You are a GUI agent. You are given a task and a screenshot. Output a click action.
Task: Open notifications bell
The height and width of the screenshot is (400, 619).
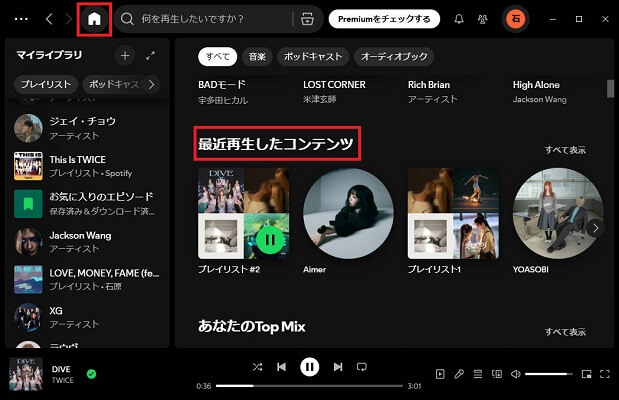459,19
